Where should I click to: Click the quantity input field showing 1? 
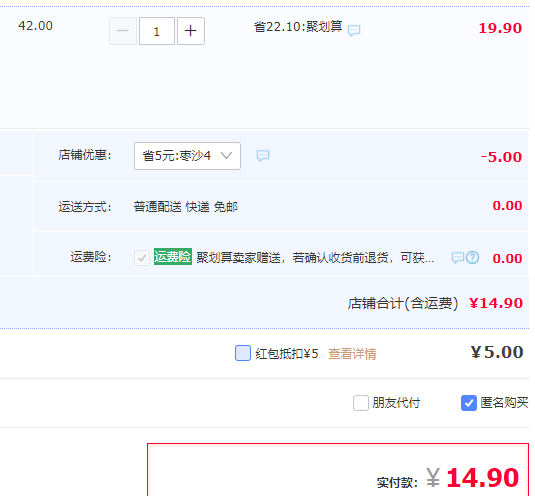[x=157, y=31]
